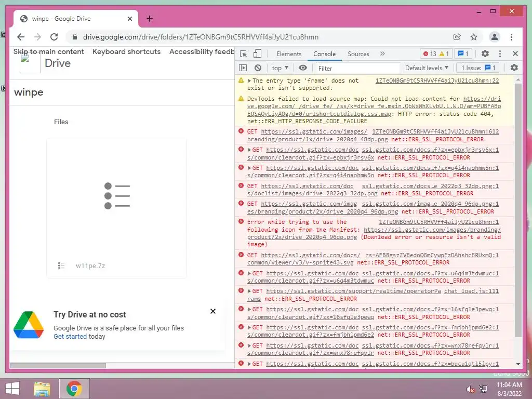
Task: Click the console Filter input field
Action: pos(358,68)
